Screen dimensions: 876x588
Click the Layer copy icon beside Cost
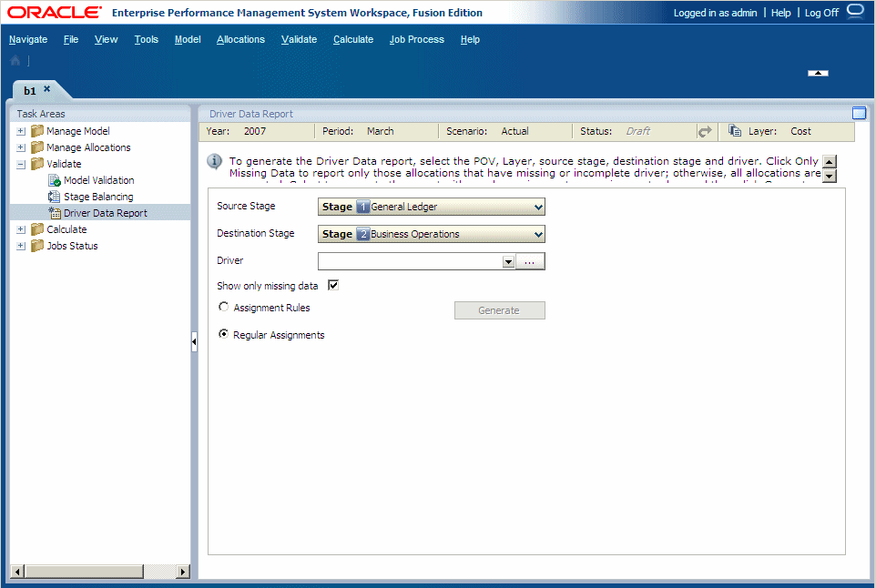click(734, 130)
